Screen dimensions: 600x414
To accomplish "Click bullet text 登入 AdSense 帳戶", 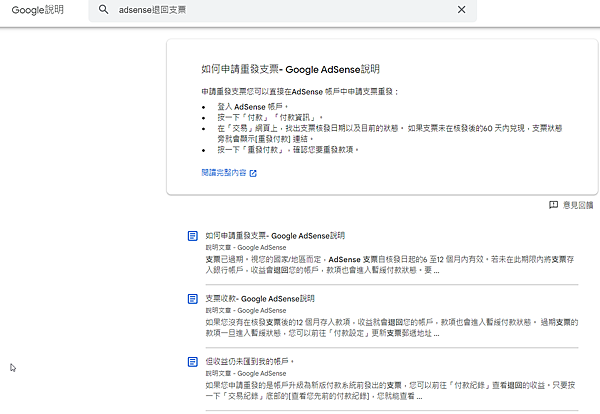I will [x=253, y=107].
